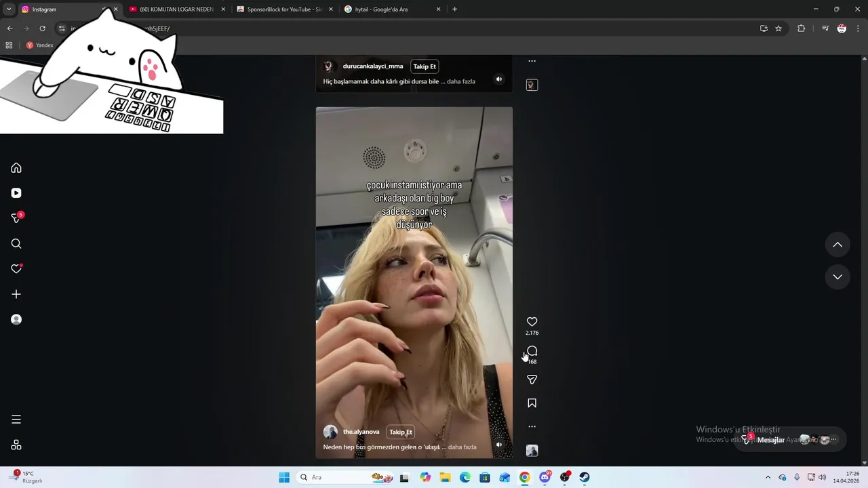Install app icon in address bar
The image size is (868, 488).
click(x=764, y=28)
